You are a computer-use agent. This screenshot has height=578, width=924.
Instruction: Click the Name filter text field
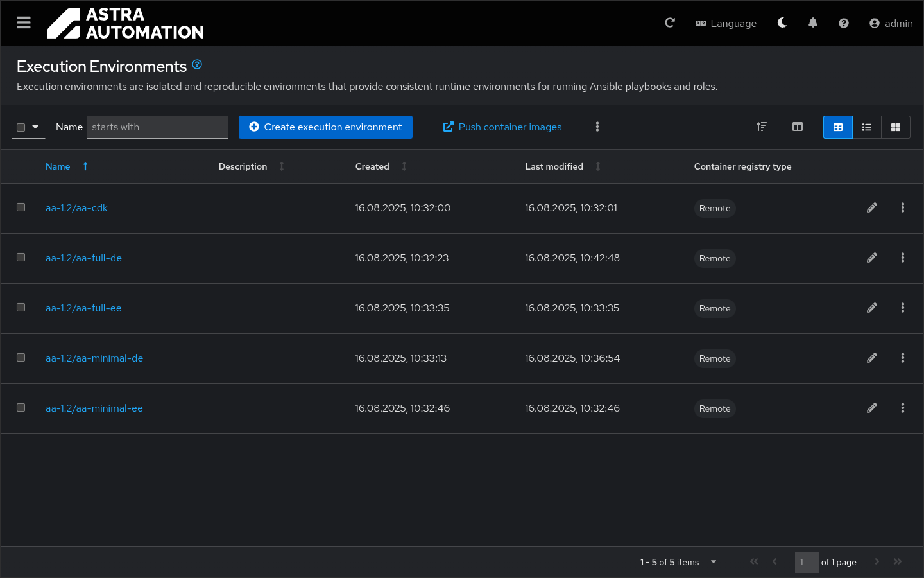157,127
